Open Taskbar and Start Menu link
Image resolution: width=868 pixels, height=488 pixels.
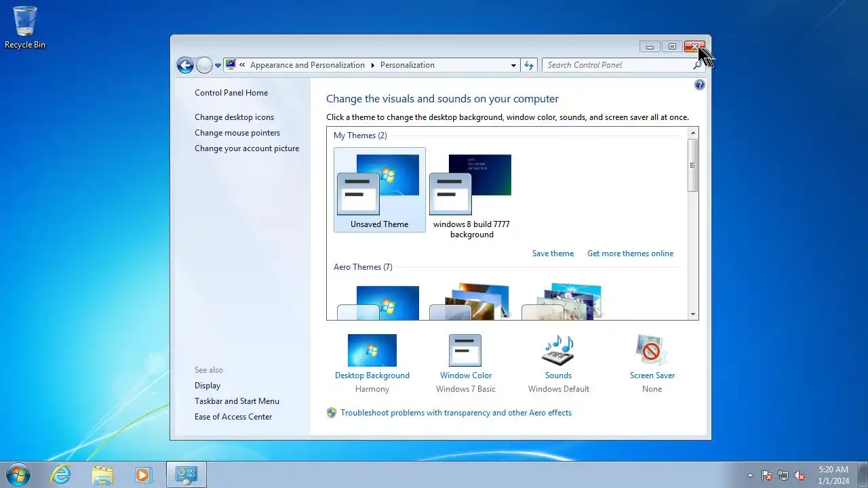coord(237,401)
